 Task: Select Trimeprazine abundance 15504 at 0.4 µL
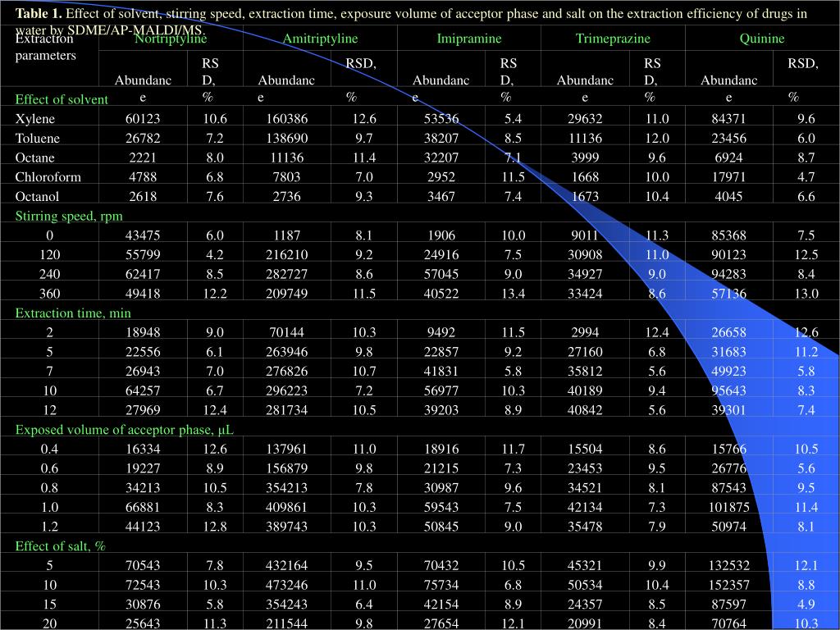pyautogui.click(x=585, y=449)
